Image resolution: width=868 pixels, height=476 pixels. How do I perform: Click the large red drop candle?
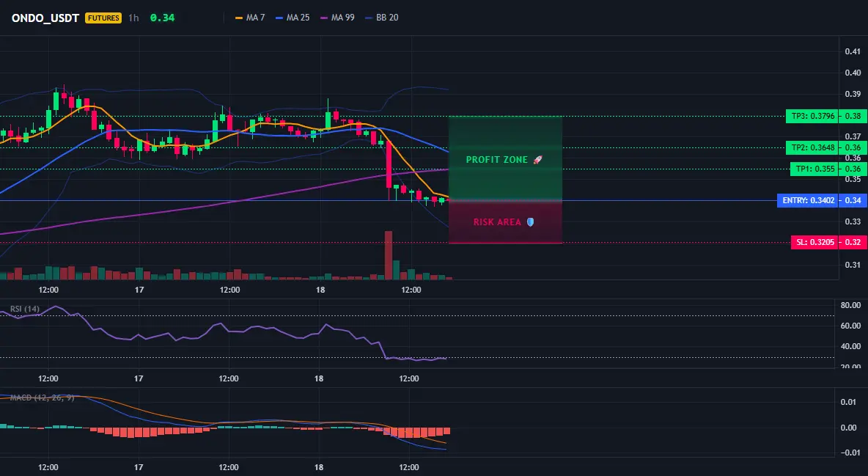(x=389, y=165)
